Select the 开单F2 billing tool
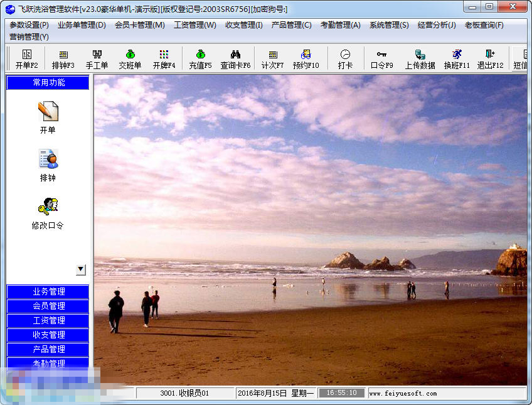The width and height of the screenshot is (532, 405). 26,58
